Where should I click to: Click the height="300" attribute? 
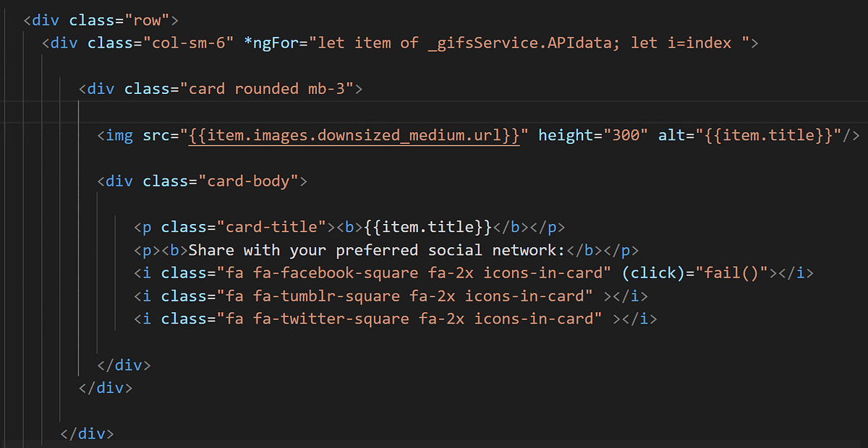(595, 135)
